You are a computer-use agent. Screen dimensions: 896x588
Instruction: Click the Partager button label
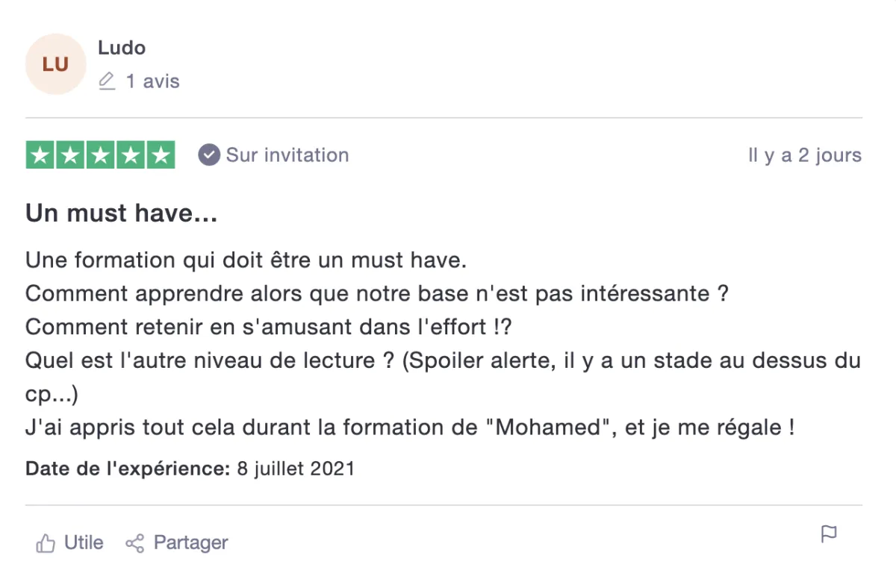191,542
